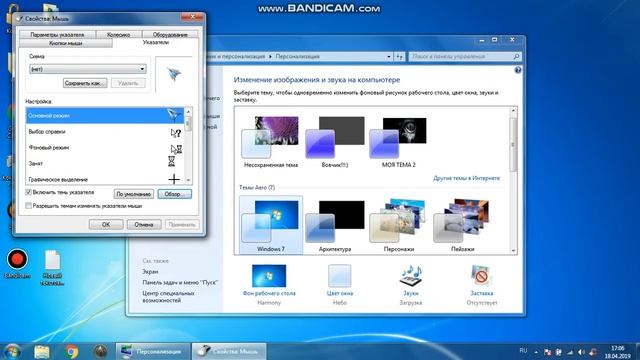Click the По умолчанию button
The width and height of the screenshot is (640, 360).
(134, 194)
